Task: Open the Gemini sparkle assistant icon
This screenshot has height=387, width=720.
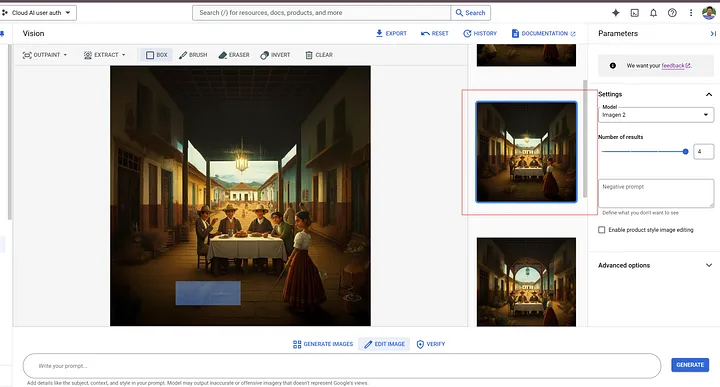Action: pos(616,13)
